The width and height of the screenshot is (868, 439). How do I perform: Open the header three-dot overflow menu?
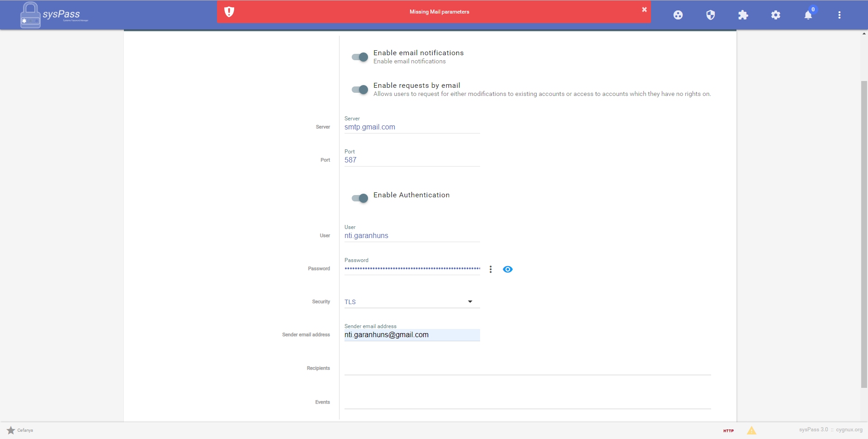tap(840, 15)
